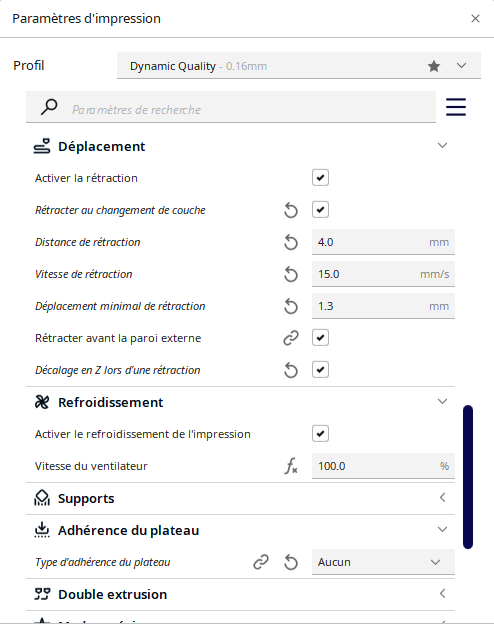Collapse the Déplacement section chevron
This screenshot has height=625, width=494.
tap(442, 145)
